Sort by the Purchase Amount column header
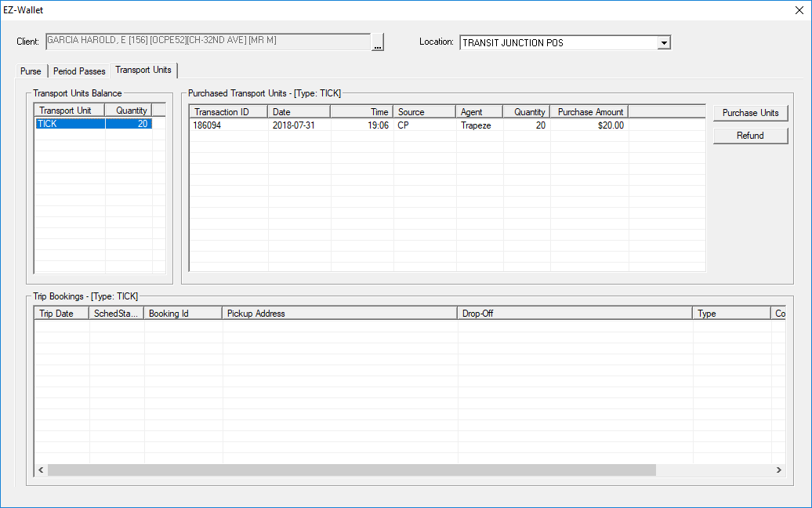 (589, 111)
